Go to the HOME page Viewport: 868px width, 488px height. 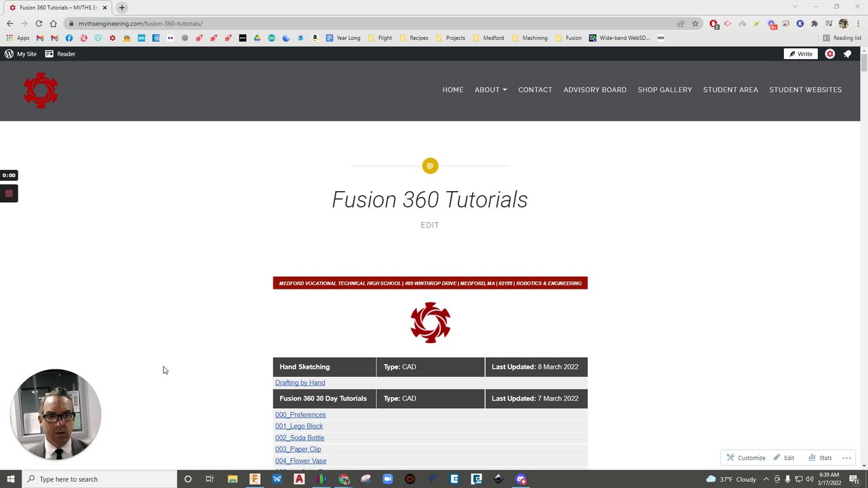453,89
